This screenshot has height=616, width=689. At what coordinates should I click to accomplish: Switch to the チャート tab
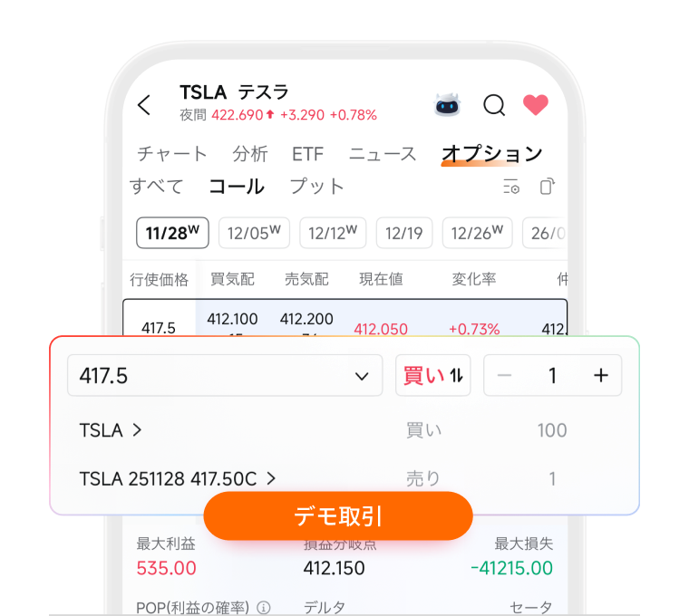[x=172, y=154]
